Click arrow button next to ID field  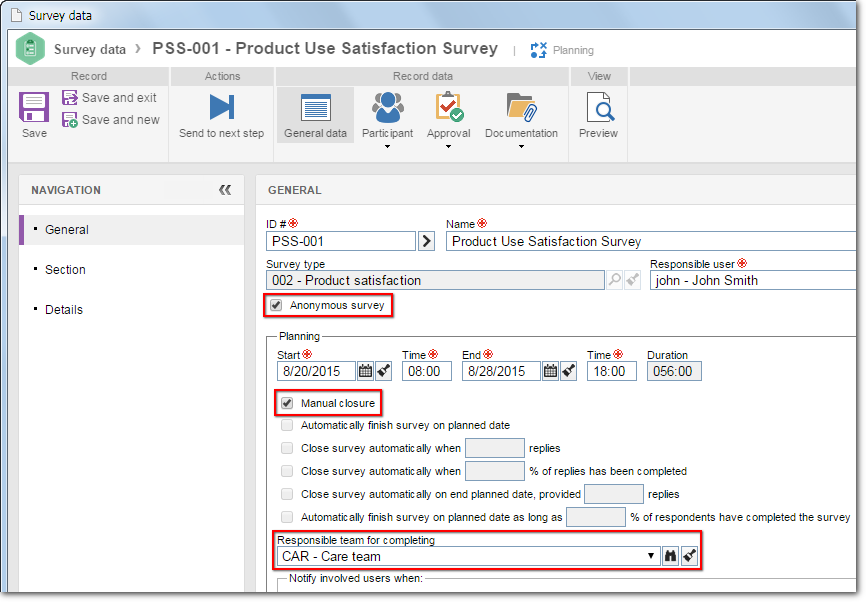point(426,241)
